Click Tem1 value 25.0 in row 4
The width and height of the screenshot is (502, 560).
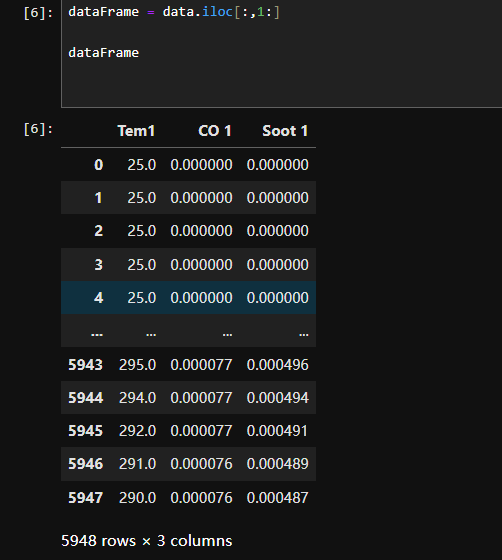pyautogui.click(x=142, y=298)
